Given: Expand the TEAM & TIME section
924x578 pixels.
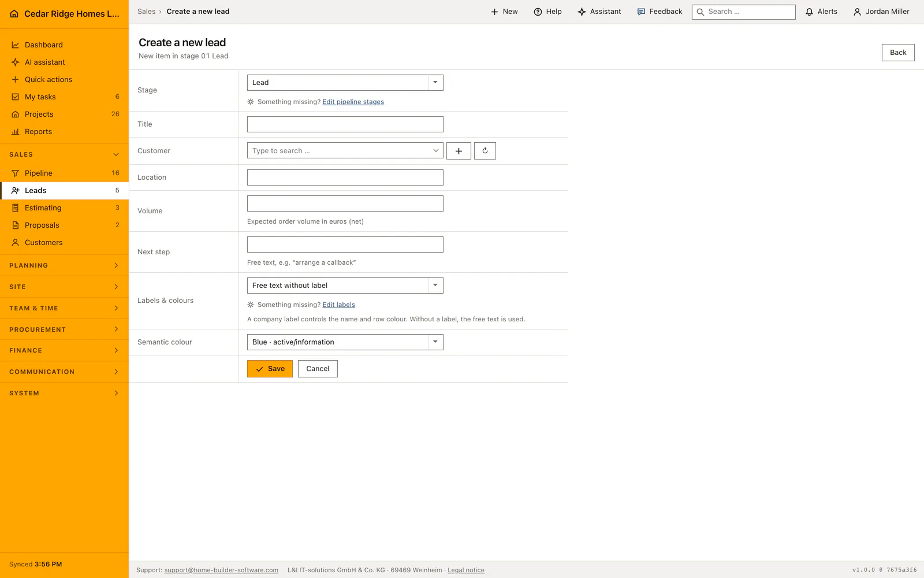Looking at the screenshot, I should (x=64, y=308).
